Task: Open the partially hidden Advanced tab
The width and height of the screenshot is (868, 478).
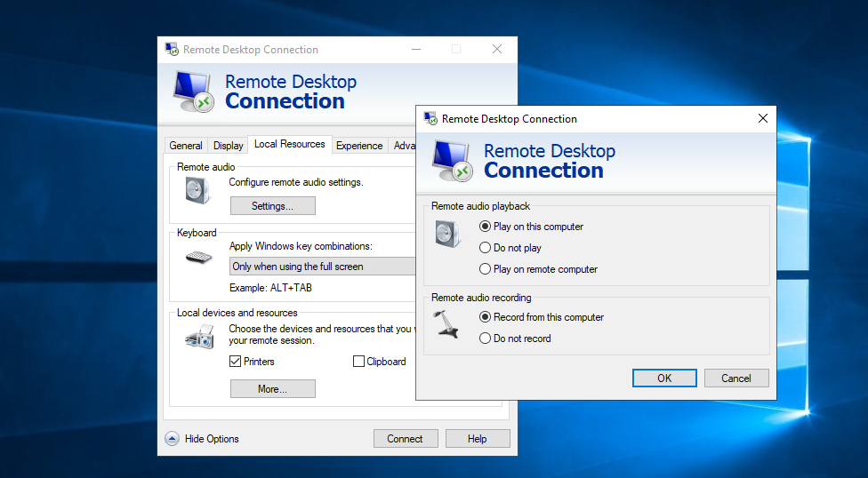Action: (x=403, y=146)
